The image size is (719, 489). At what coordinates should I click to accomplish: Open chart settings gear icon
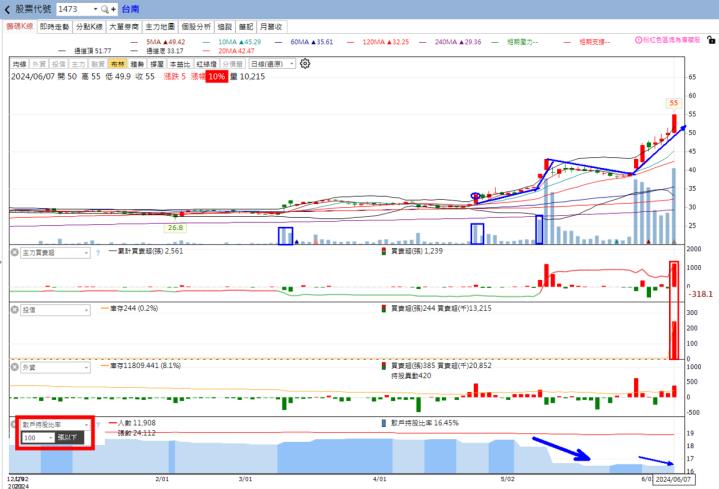point(305,63)
